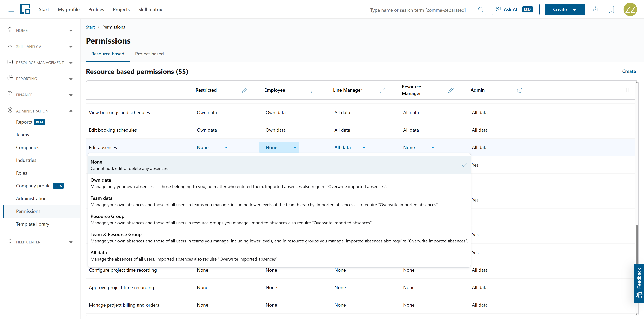Open the hamburger navigation menu
The image size is (644, 319).
click(11, 10)
